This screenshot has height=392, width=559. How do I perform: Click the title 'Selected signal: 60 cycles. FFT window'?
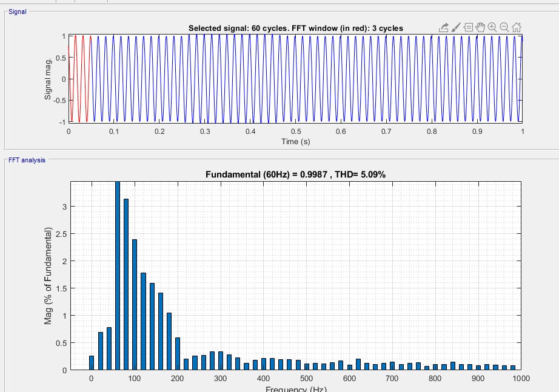296,28
